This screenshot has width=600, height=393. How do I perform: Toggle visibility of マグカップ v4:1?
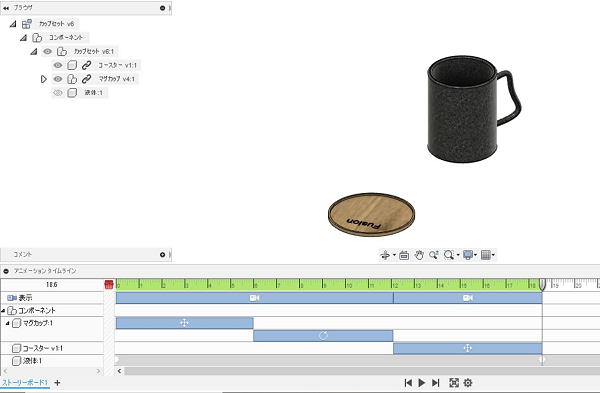(58, 79)
